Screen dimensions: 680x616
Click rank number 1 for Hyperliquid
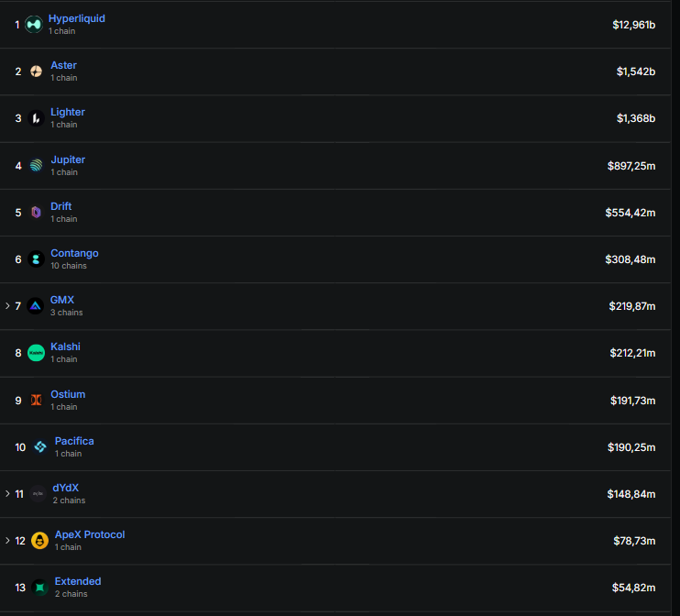[x=17, y=25]
